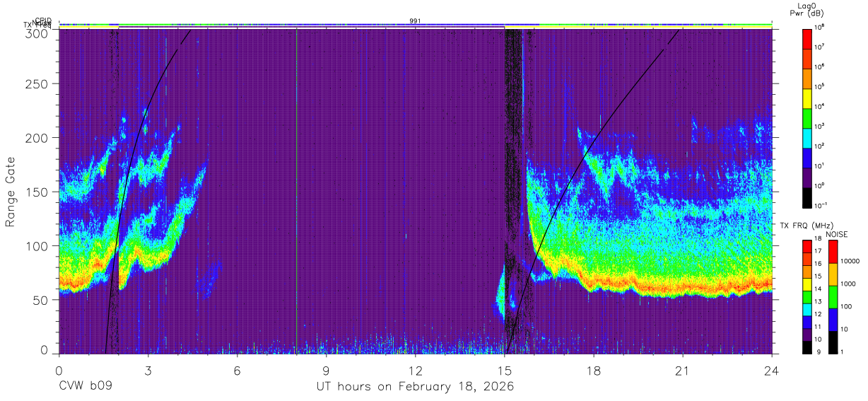Image resolution: width=868 pixels, height=401 pixels.
Task: Select the 21 hour tick on time axis
Action: (682, 370)
